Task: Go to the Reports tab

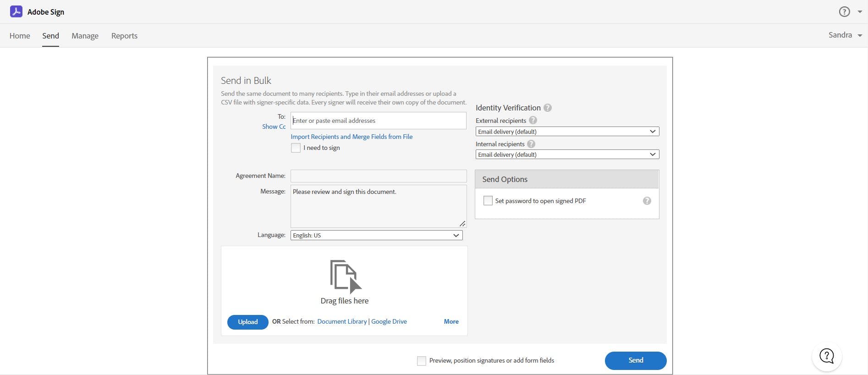Action: 124,36
